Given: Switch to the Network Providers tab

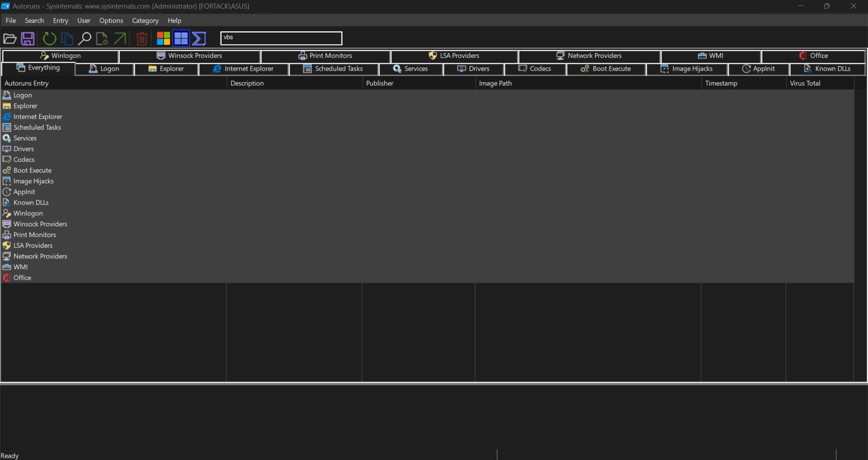Looking at the screenshot, I should tap(589, 56).
